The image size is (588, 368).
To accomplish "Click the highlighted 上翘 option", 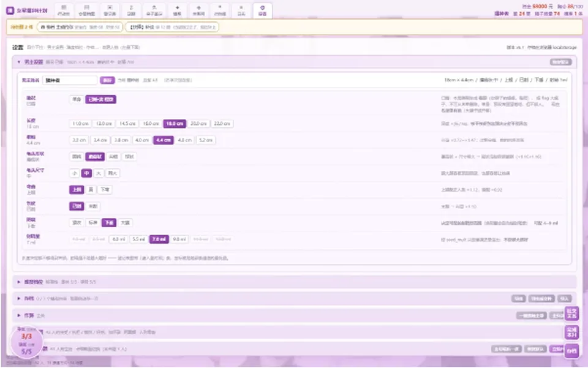I will click(x=77, y=190).
